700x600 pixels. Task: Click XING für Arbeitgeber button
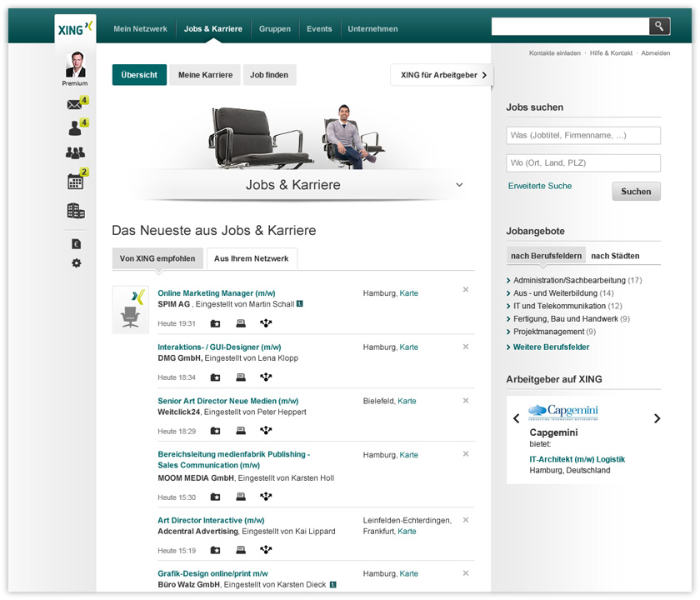pyautogui.click(x=442, y=75)
